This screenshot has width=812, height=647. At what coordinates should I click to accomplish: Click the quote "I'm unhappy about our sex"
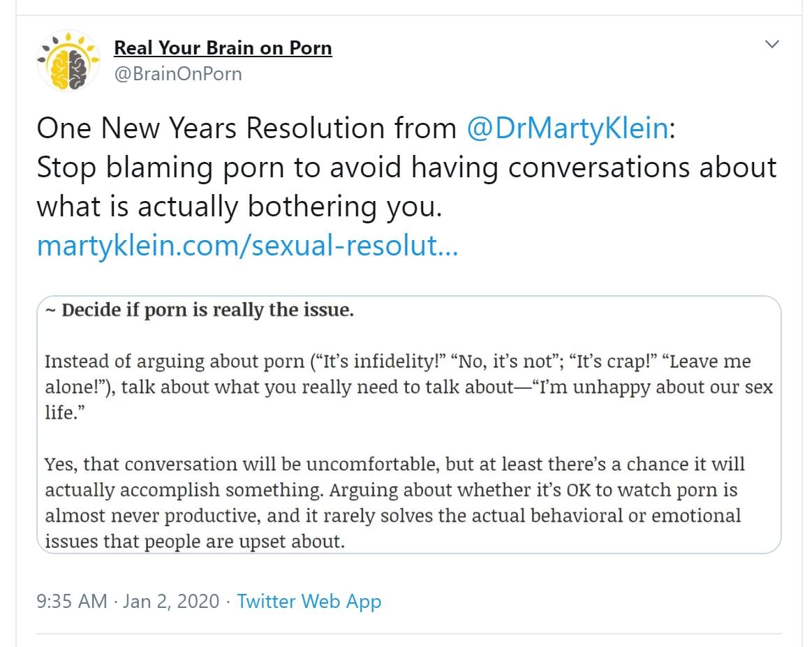click(651, 387)
